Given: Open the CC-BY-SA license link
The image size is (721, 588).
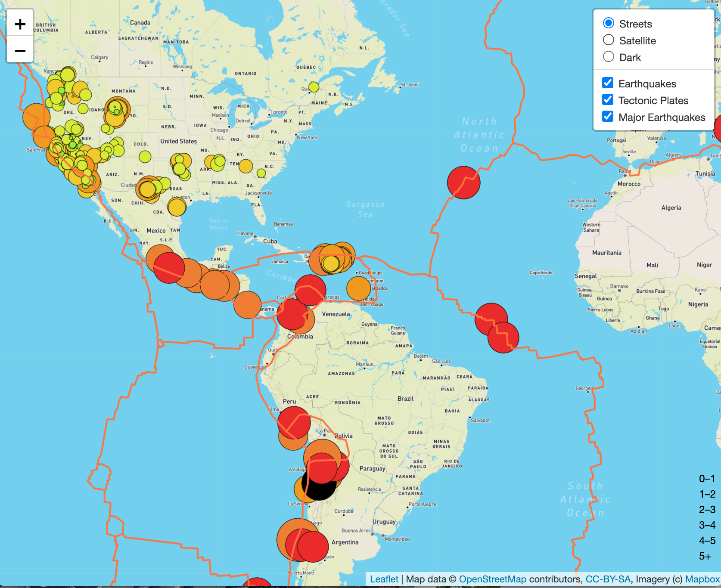Looking at the screenshot, I should [x=608, y=579].
